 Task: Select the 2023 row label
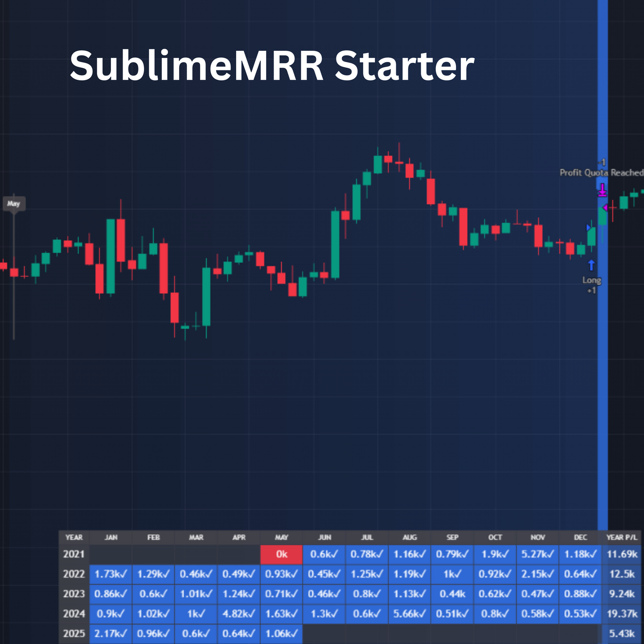coord(74,594)
